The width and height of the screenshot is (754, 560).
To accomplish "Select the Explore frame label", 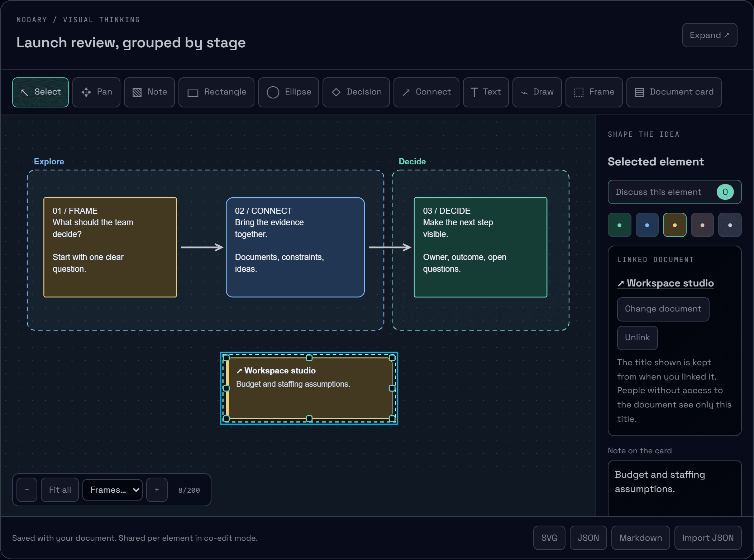I will tap(49, 161).
